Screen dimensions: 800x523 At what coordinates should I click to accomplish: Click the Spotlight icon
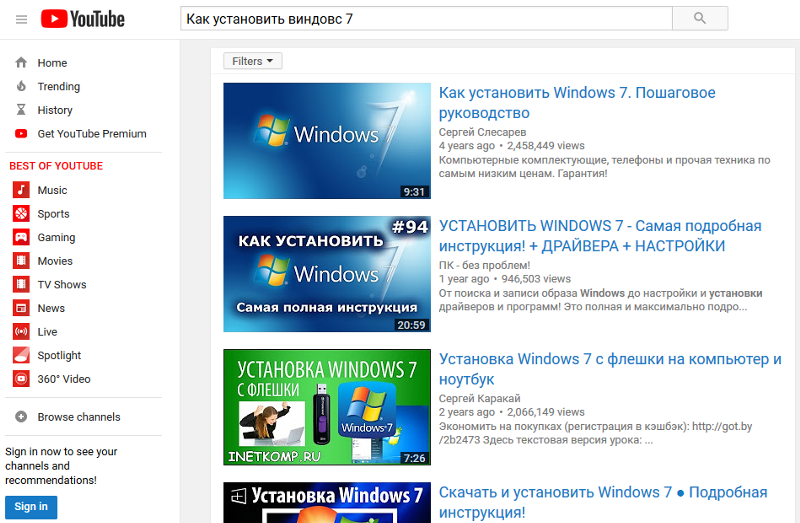click(21, 355)
